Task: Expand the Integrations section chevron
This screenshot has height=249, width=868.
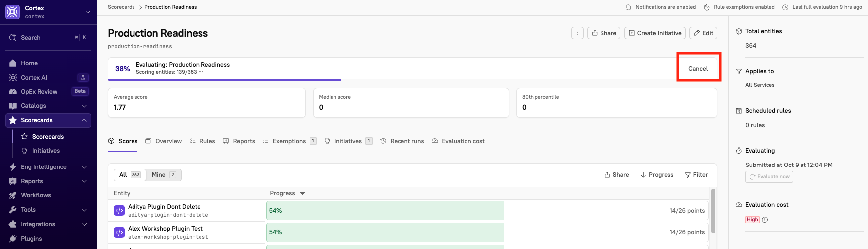Action: 84,224
